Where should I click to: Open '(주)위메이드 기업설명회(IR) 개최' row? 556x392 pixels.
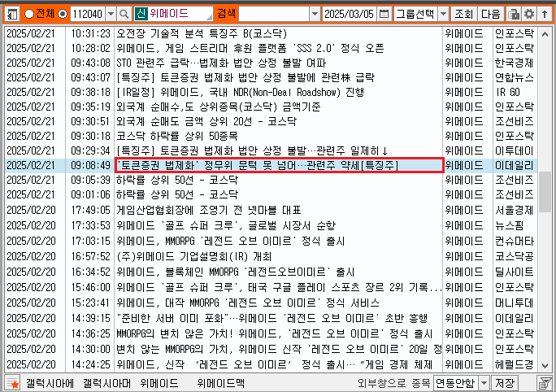[x=194, y=256]
